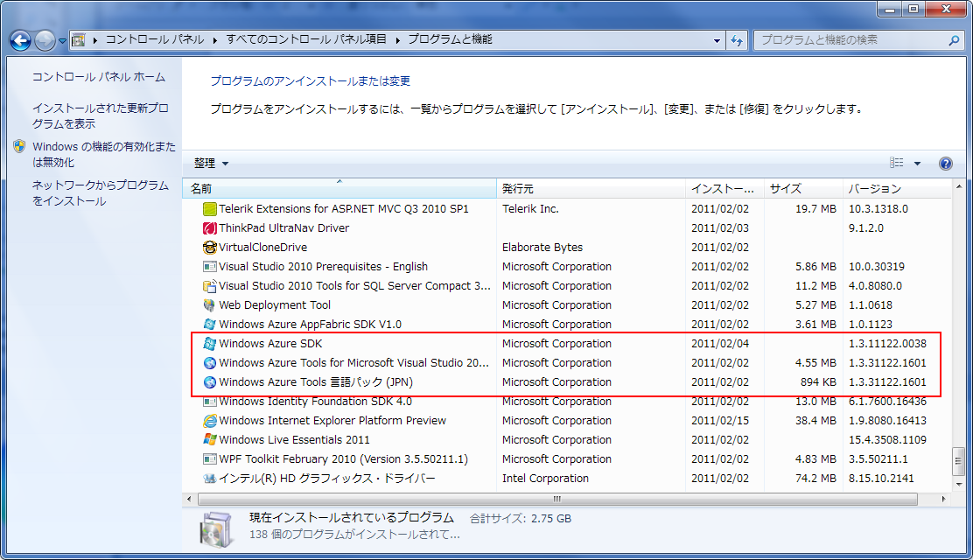Click horizontal scrollbar thumb
This screenshot has height=560, width=973.
click(557, 499)
